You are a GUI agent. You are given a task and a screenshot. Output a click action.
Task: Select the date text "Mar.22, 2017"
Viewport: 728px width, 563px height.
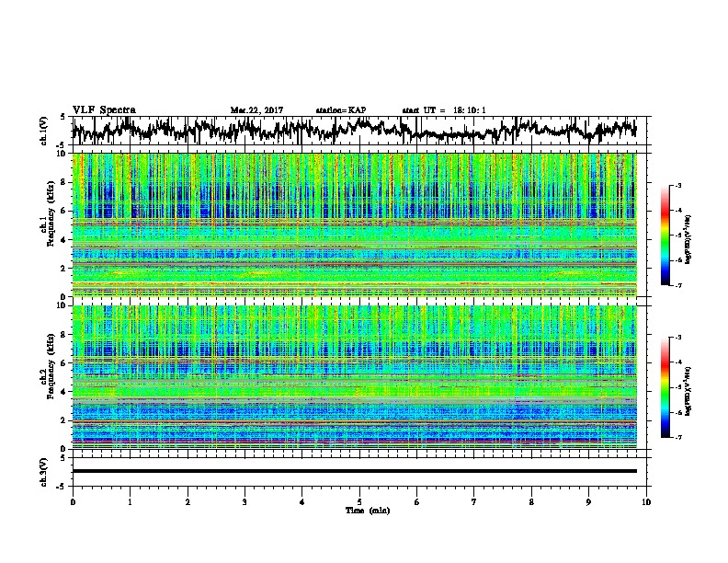tap(256, 110)
